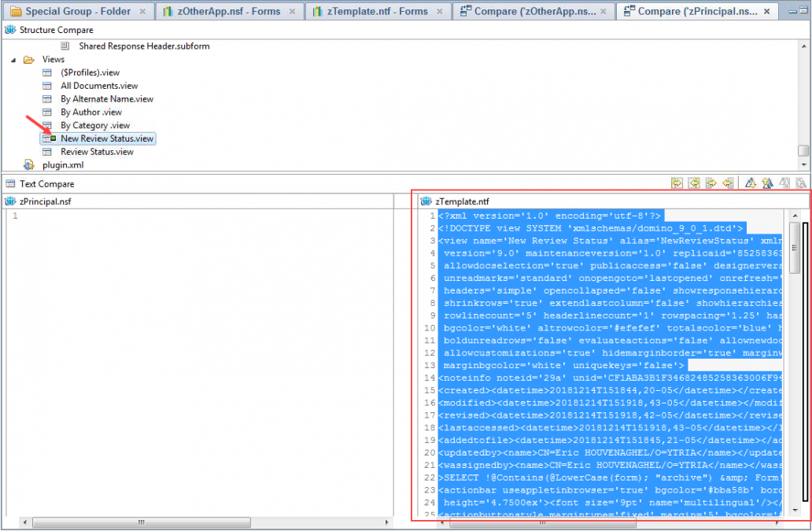Viewport: 812px width, 531px height.
Task: Maximize the editor area
Action: tap(803, 11)
